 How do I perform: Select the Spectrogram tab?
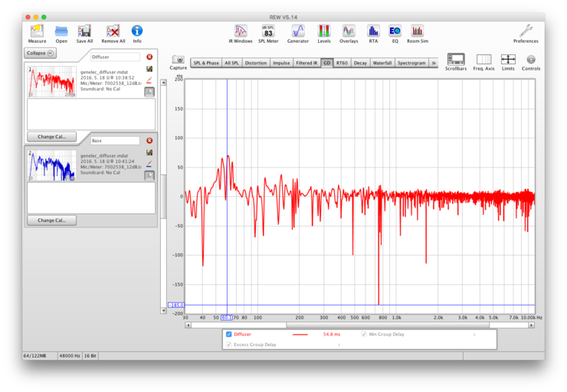pos(411,63)
